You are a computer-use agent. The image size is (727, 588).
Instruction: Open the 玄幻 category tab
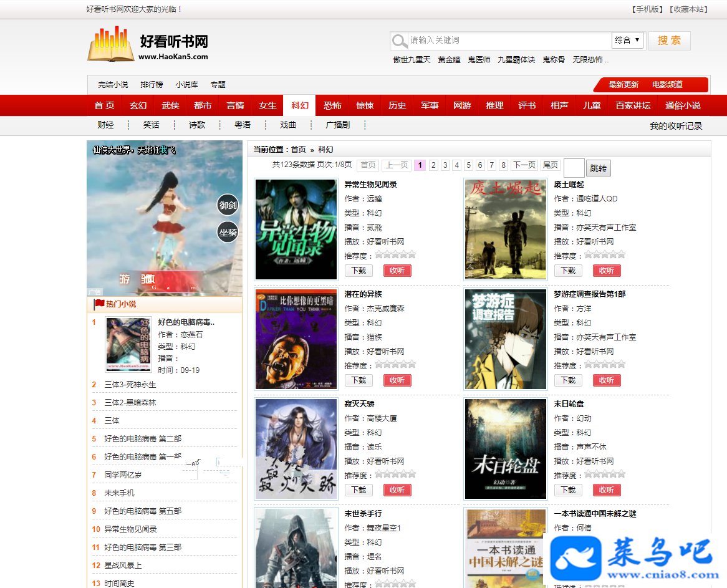138,106
